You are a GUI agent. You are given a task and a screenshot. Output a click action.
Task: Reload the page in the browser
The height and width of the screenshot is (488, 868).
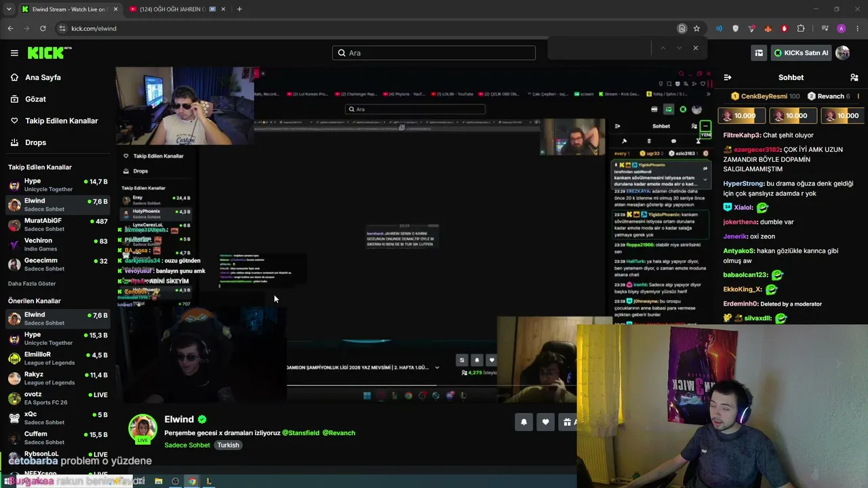[43, 28]
